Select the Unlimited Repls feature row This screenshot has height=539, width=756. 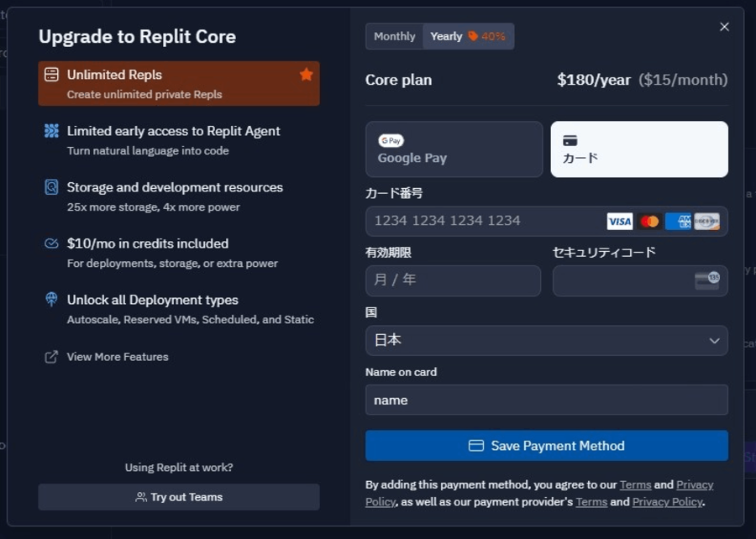[179, 83]
